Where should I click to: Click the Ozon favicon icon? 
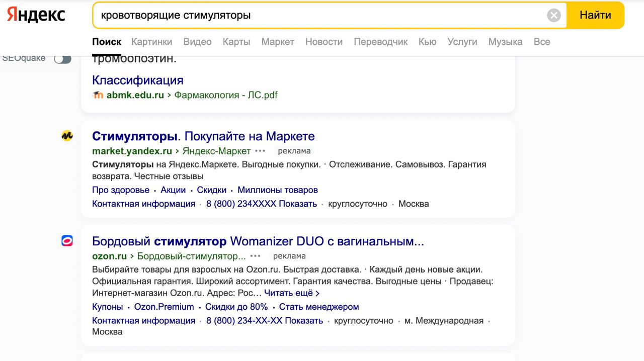[67, 240]
